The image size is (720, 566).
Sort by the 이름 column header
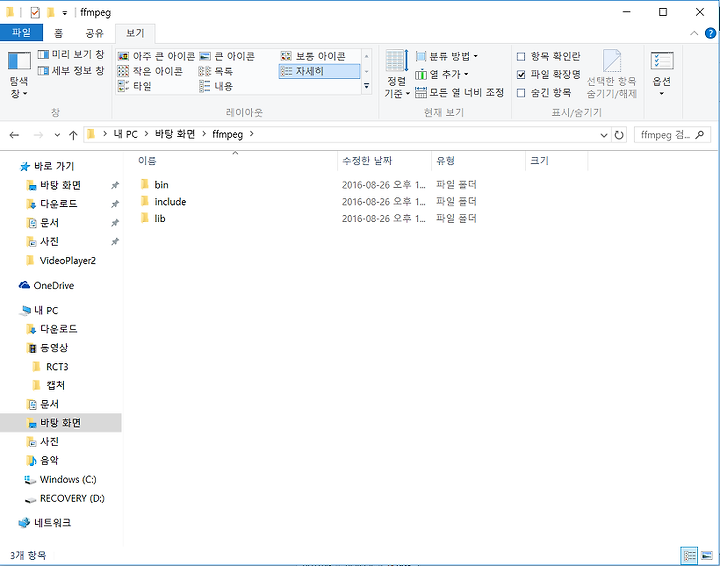(235, 161)
